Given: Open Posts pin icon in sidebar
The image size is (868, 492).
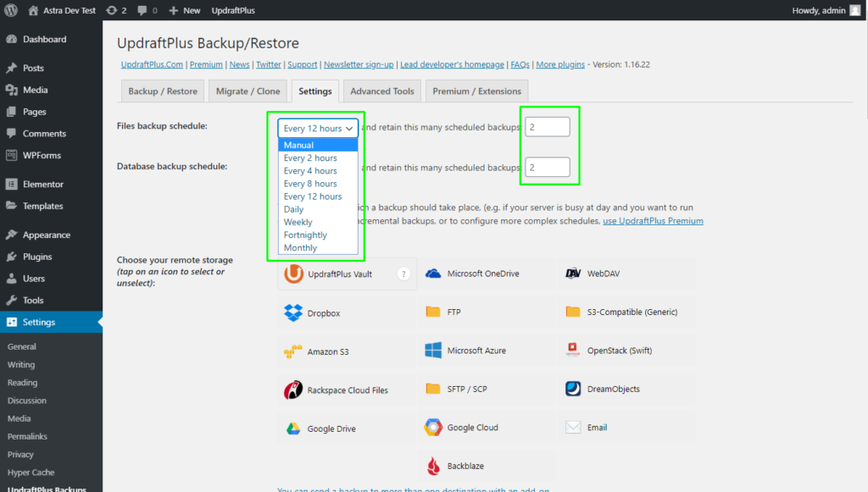Looking at the screenshot, I should pyautogui.click(x=12, y=68).
